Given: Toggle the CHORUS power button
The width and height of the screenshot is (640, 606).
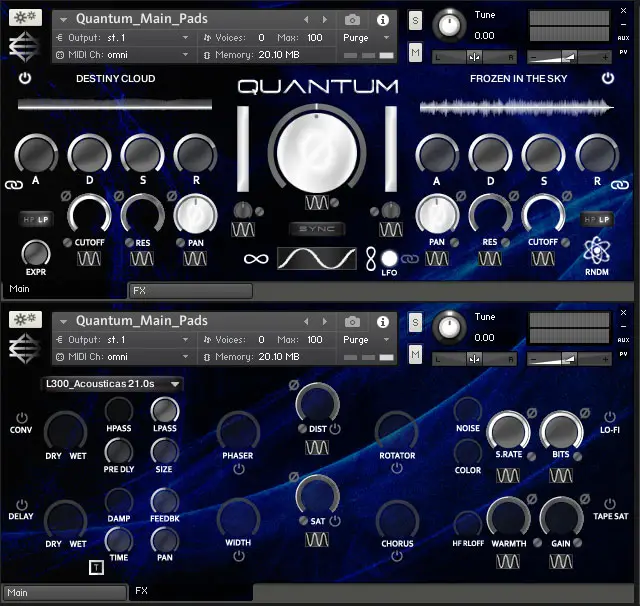Looking at the screenshot, I should [397, 556].
